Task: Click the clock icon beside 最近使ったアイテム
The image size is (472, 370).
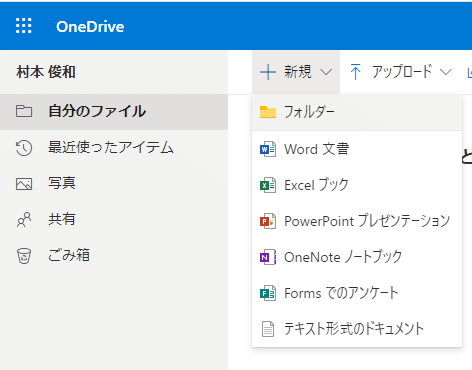Action: (24, 148)
